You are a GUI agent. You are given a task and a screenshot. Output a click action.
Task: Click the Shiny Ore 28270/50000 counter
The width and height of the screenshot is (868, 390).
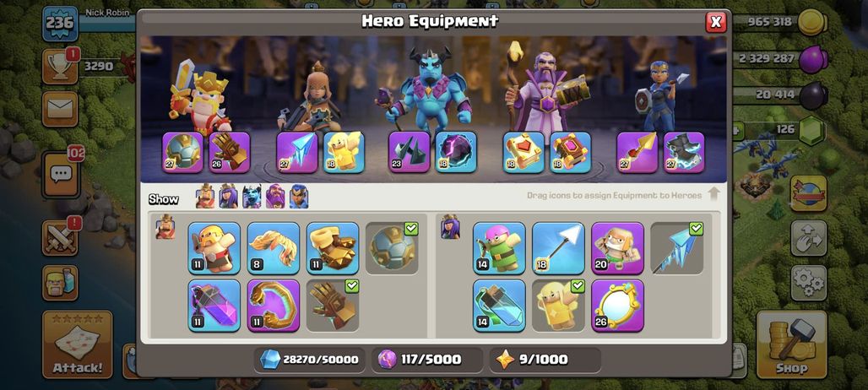pyautogui.click(x=310, y=360)
